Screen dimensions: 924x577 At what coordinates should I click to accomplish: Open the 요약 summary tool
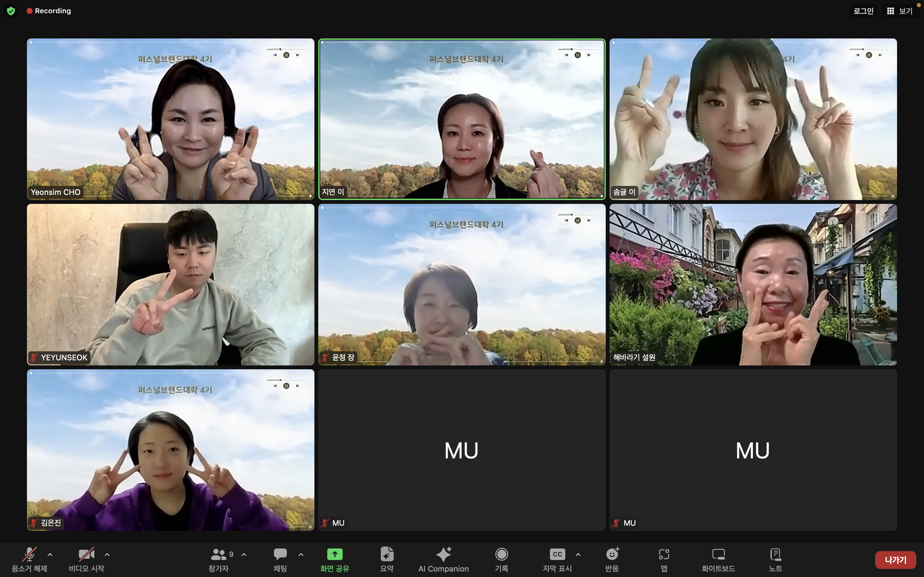(x=387, y=559)
